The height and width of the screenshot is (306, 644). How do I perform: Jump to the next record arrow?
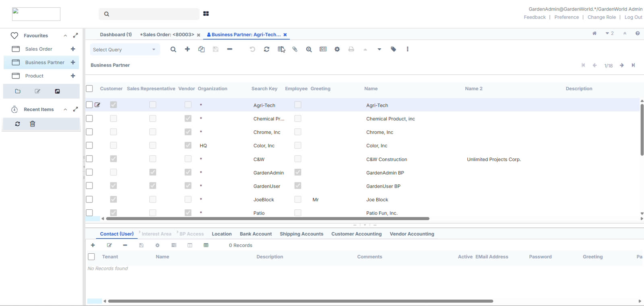[621, 65]
